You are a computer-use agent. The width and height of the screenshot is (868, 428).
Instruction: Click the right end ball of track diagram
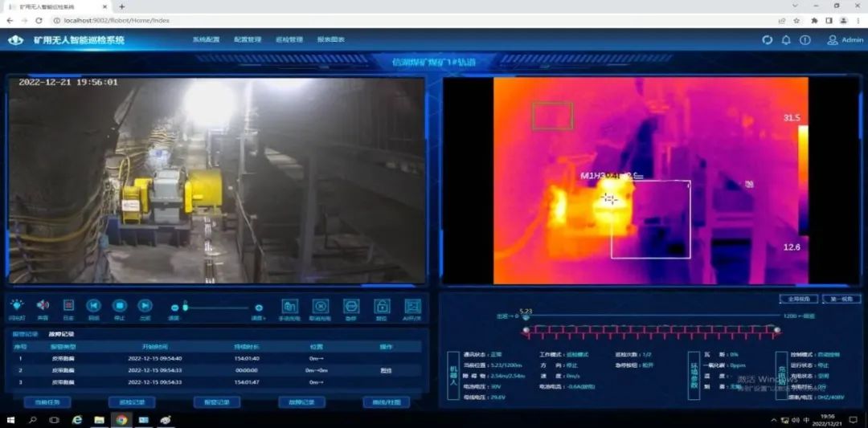point(777,330)
